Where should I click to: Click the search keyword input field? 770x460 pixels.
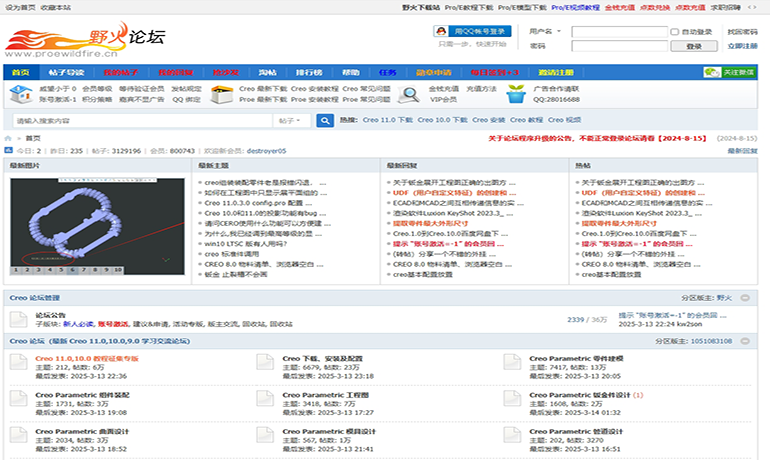(140, 120)
